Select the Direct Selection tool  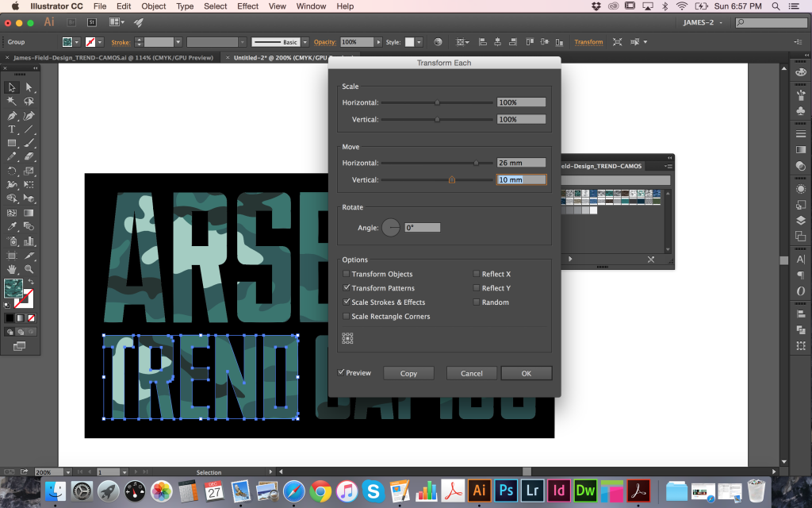(x=29, y=87)
